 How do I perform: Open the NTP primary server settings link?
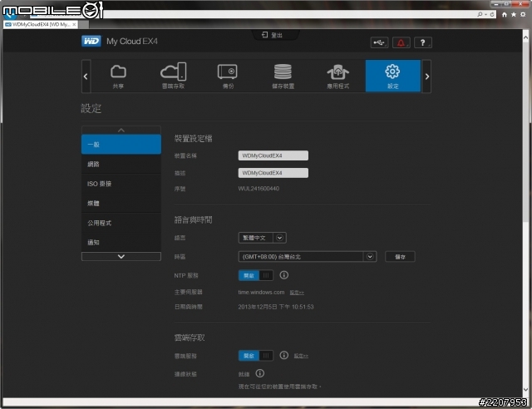297,293
